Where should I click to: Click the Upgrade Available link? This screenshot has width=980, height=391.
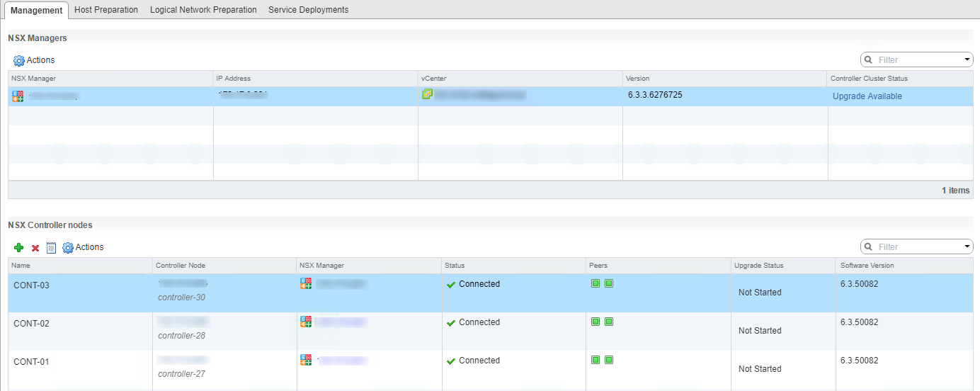867,96
